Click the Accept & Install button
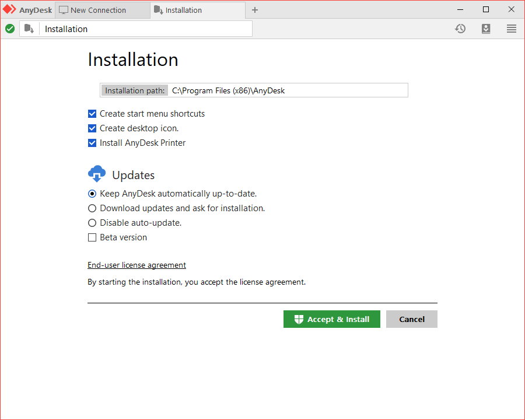Screen dimensions: 525x420 [332, 319]
